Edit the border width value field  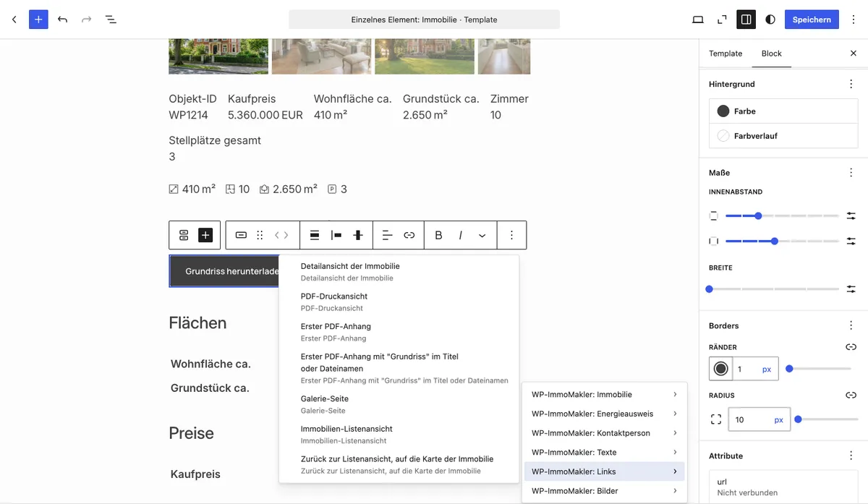pyautogui.click(x=745, y=369)
